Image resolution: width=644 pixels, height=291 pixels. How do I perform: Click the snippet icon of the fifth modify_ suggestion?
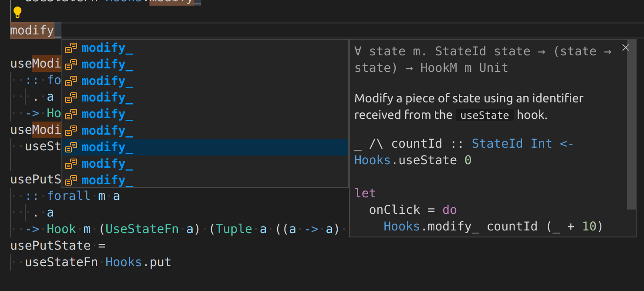tap(71, 114)
